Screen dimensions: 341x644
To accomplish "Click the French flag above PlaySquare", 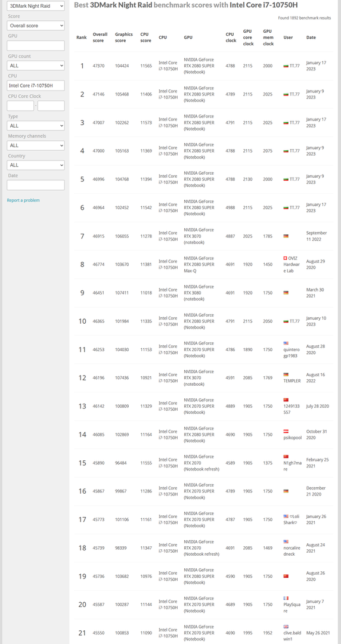I will (x=286, y=598).
